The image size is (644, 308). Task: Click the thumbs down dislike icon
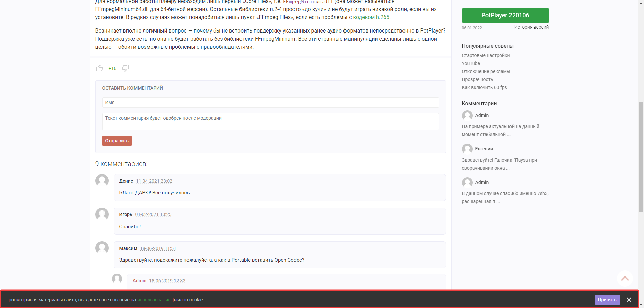click(x=126, y=68)
